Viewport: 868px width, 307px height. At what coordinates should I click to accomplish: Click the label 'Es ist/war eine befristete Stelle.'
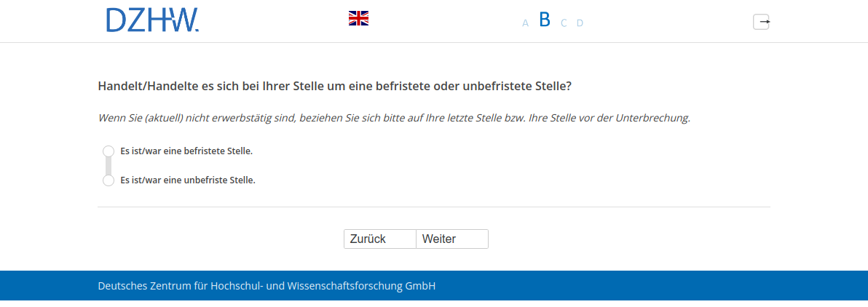[x=186, y=151]
